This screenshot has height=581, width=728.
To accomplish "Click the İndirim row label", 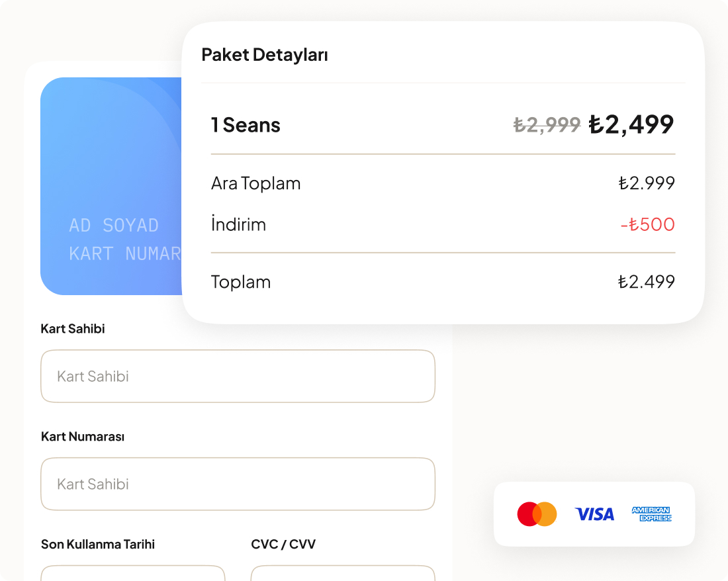I will pyautogui.click(x=239, y=224).
